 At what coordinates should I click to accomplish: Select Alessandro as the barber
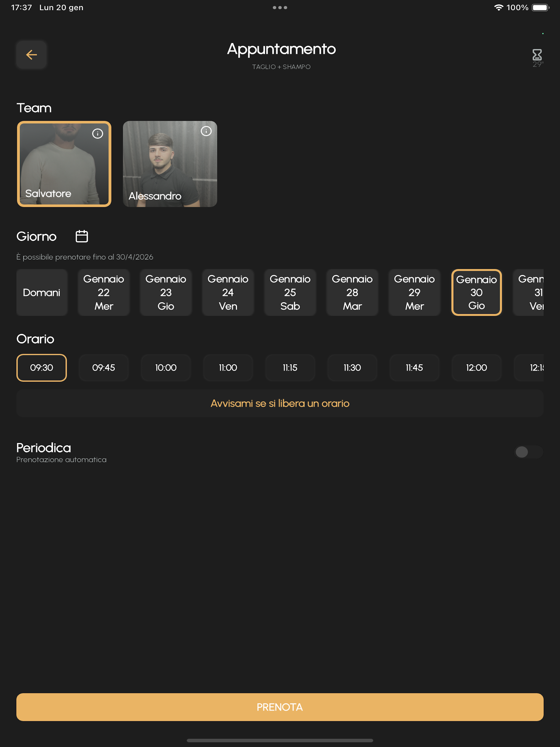170,164
